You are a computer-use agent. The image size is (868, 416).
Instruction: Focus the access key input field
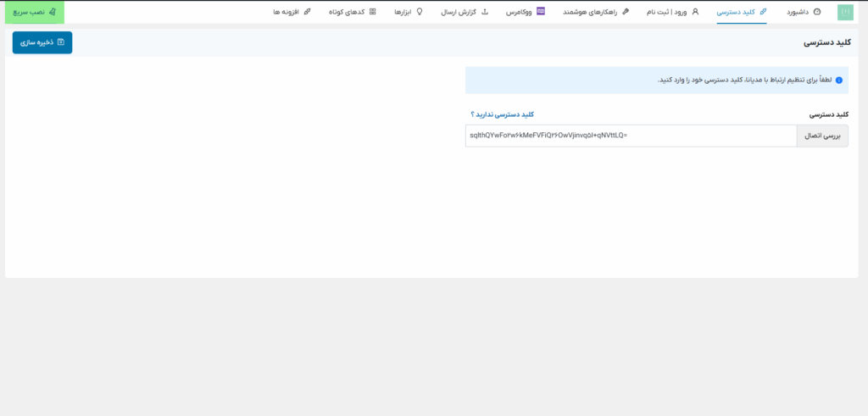(631, 136)
